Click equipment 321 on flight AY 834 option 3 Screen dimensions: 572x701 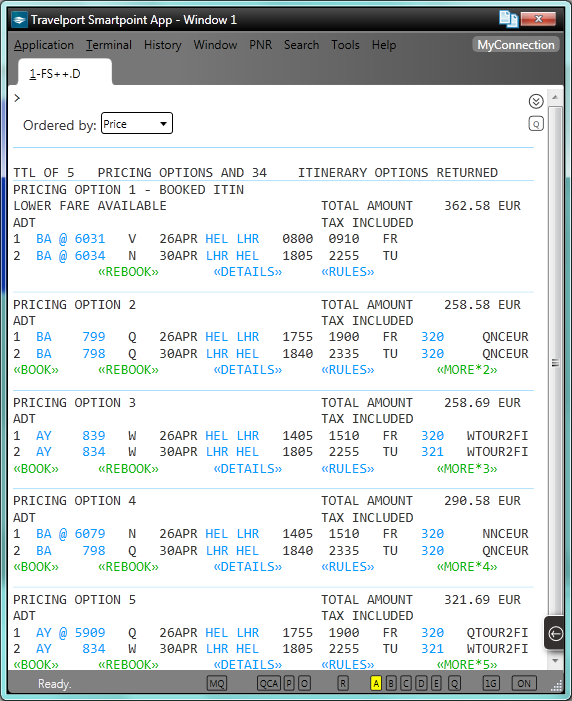(432, 452)
